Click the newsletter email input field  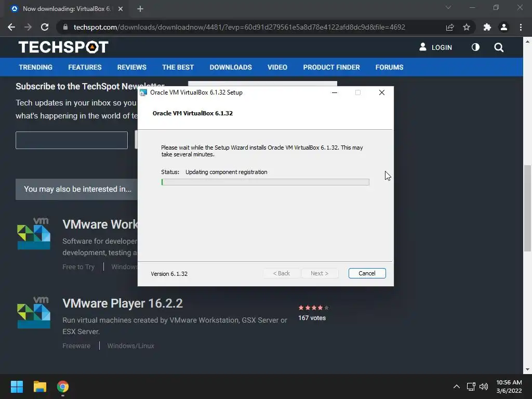pyautogui.click(x=72, y=140)
